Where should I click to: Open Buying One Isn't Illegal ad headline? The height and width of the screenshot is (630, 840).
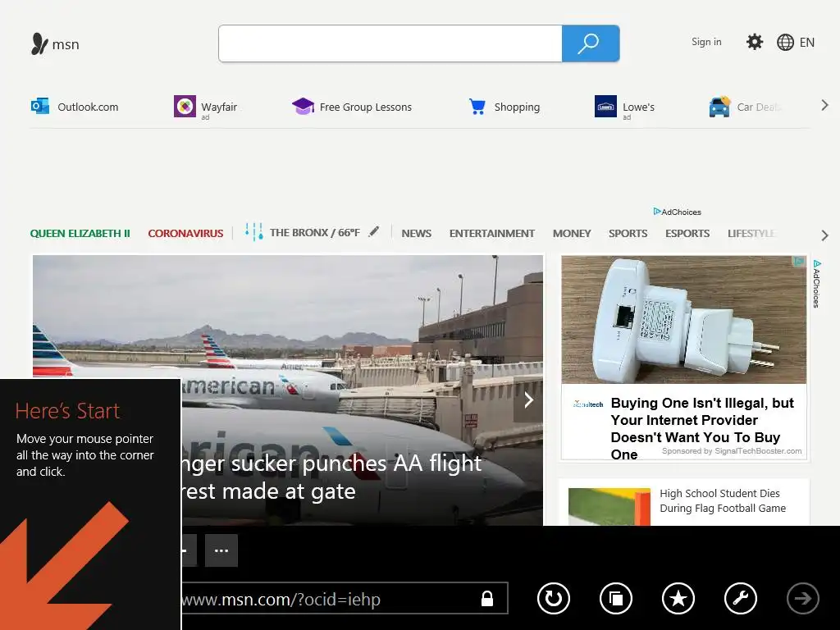702,428
